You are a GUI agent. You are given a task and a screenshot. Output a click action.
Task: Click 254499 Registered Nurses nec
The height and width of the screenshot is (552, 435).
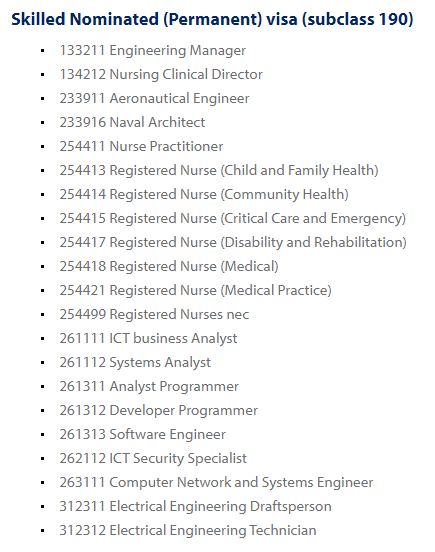click(x=154, y=314)
